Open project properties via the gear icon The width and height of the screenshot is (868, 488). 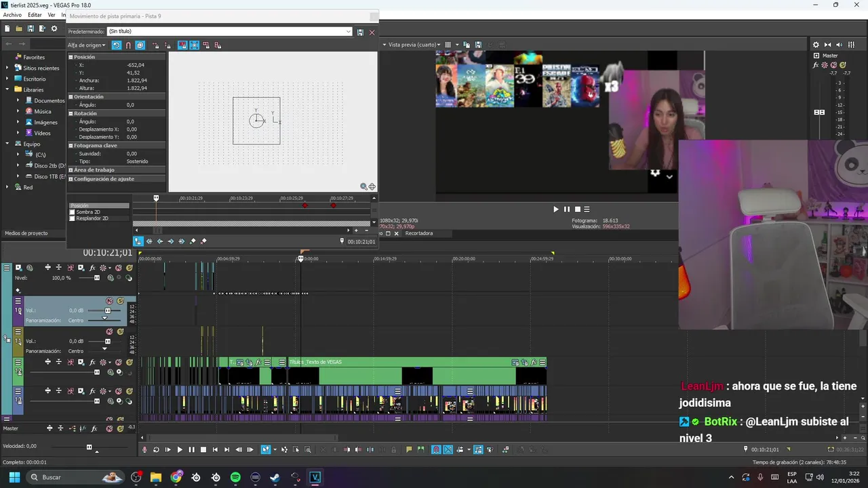click(54, 28)
